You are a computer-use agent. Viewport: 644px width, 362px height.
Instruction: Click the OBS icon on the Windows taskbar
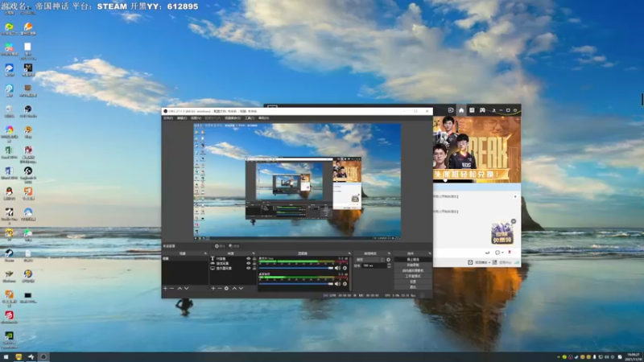click(43, 356)
